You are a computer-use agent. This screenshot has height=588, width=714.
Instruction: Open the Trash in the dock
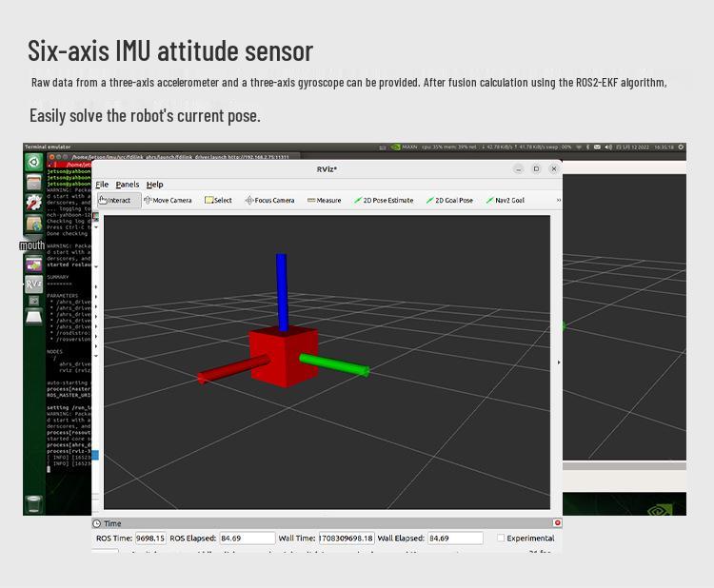(x=33, y=503)
